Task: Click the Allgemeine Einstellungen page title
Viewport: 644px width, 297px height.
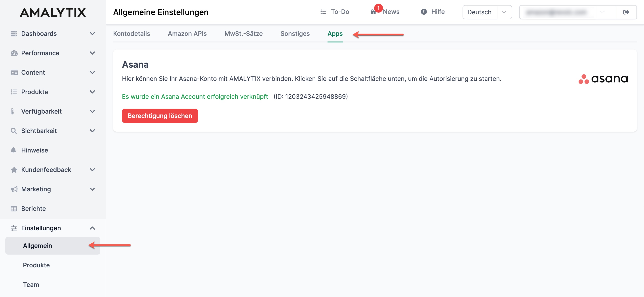Action: (x=161, y=12)
